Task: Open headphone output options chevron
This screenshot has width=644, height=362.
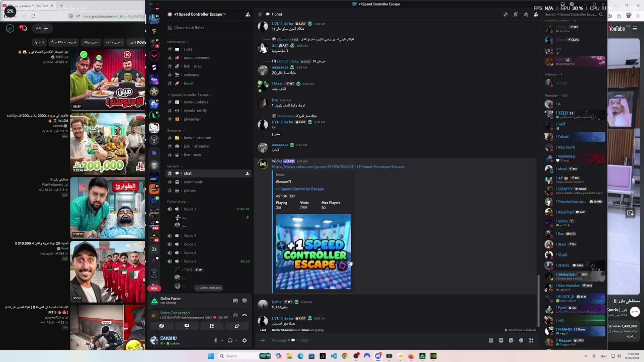Action: (x=236, y=340)
